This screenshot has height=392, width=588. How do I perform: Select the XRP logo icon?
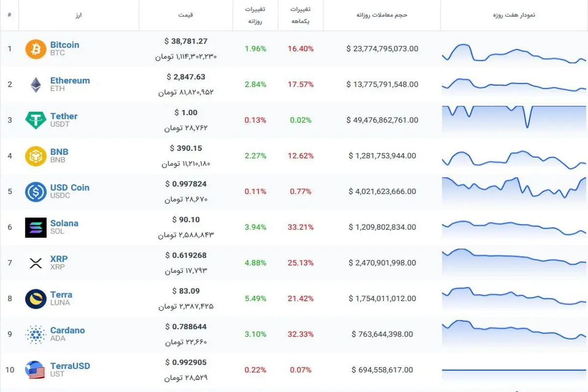tap(36, 263)
